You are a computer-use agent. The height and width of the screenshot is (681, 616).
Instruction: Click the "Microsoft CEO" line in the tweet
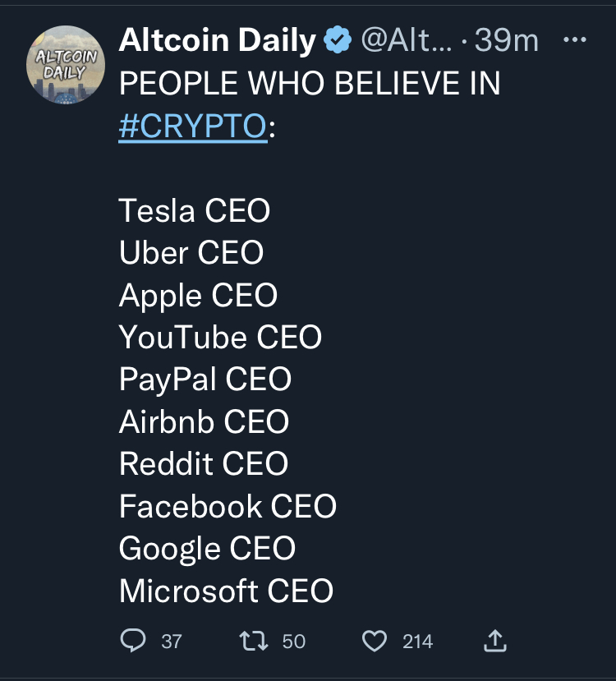[226, 591]
